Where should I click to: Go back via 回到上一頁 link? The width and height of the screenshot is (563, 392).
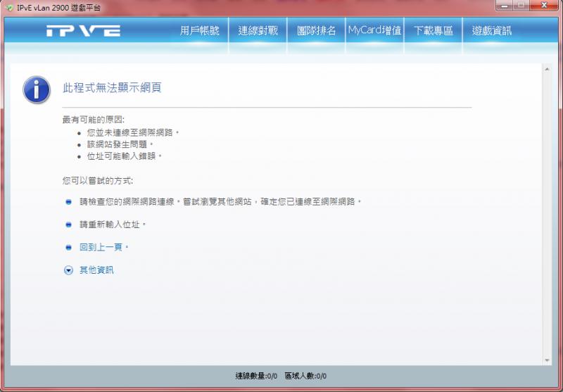pos(101,247)
